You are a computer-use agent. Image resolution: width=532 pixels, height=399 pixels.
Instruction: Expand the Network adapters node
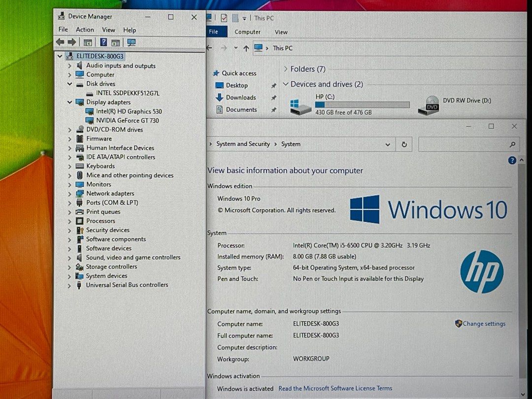coord(69,194)
